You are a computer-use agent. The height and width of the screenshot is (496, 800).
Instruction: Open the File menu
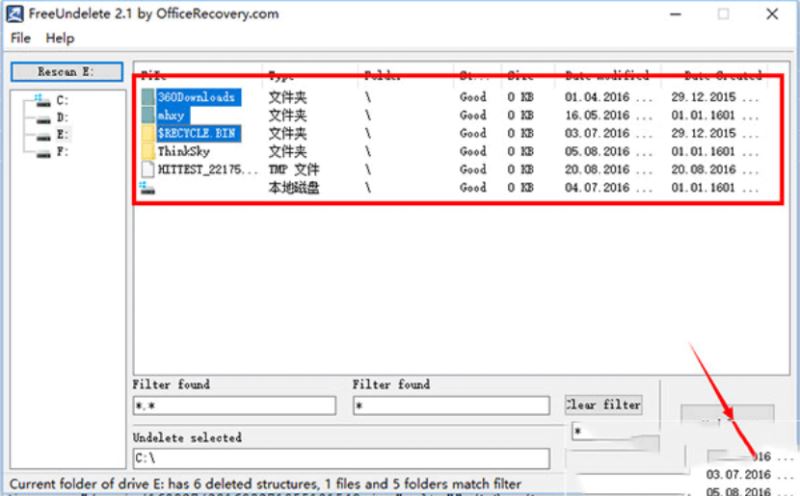[x=20, y=38]
